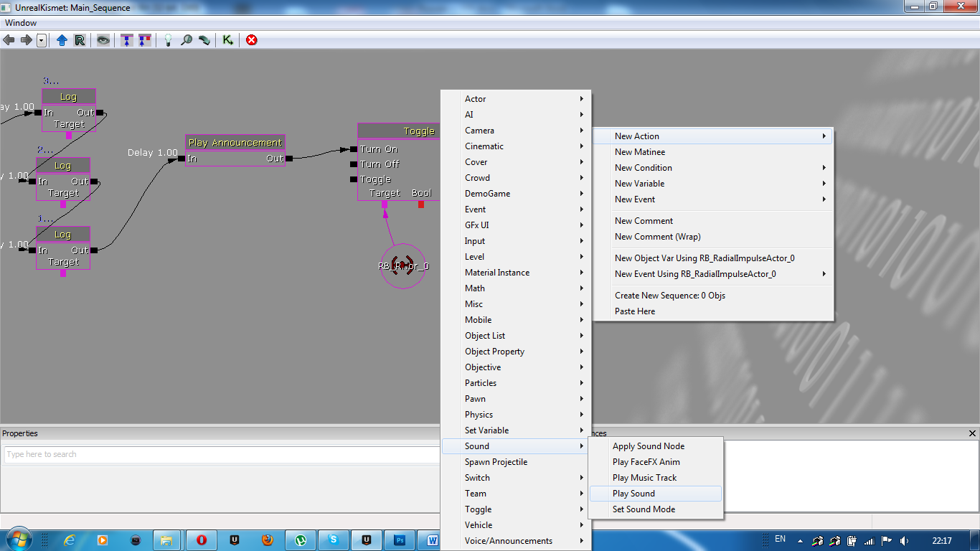Screen dimensions: 980x551
Task: Click the green K Kismet icon
Action: tap(228, 40)
